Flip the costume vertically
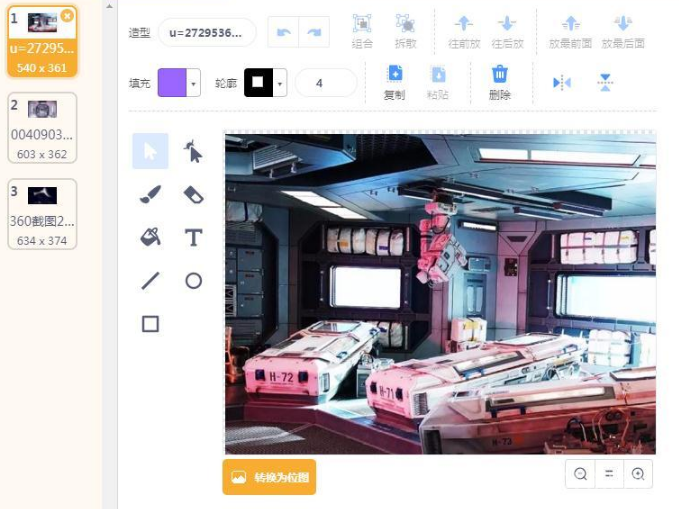Screen dimensions: 679x509 pos(605,82)
